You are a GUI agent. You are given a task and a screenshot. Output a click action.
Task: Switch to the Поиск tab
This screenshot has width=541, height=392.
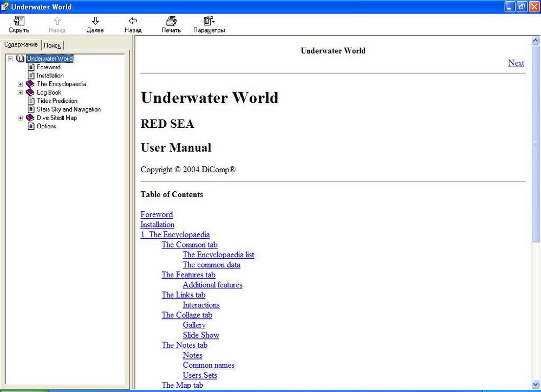[53, 45]
